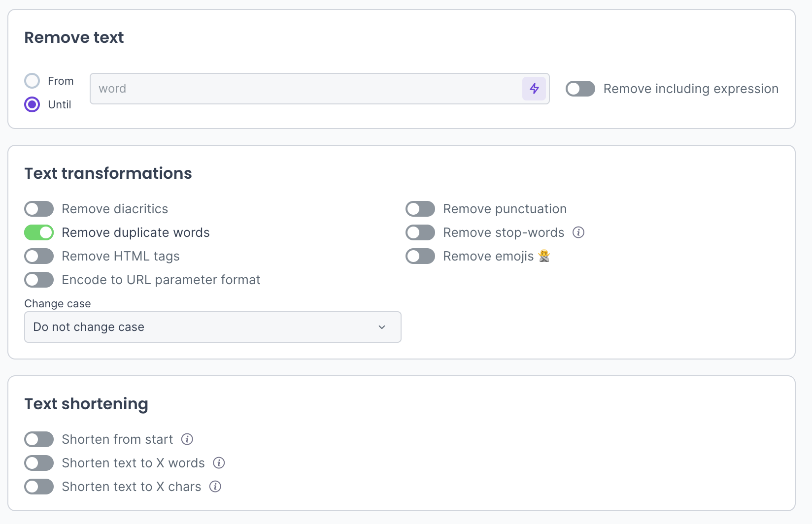
Task: Enable Shorten text to X chars
Action: (39, 487)
